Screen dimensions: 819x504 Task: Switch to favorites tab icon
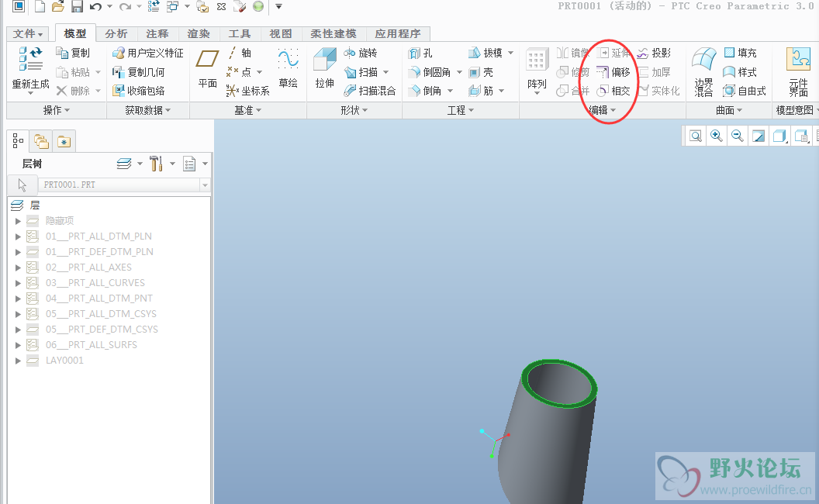tap(64, 141)
